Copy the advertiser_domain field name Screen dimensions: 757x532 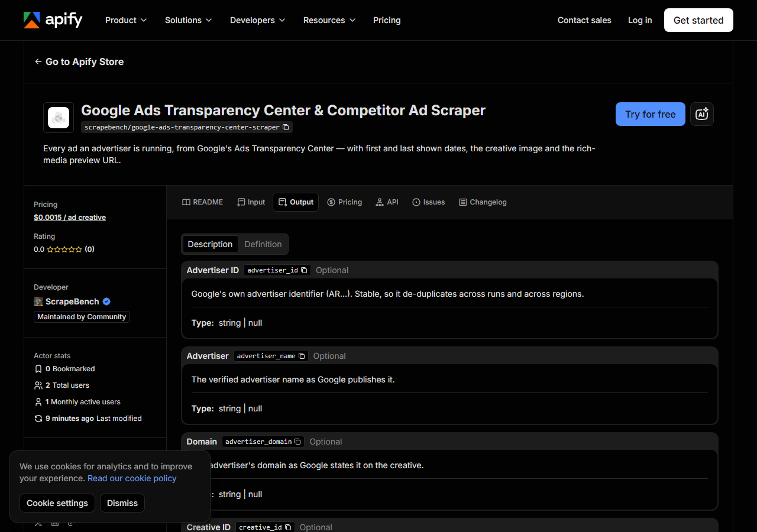(298, 442)
